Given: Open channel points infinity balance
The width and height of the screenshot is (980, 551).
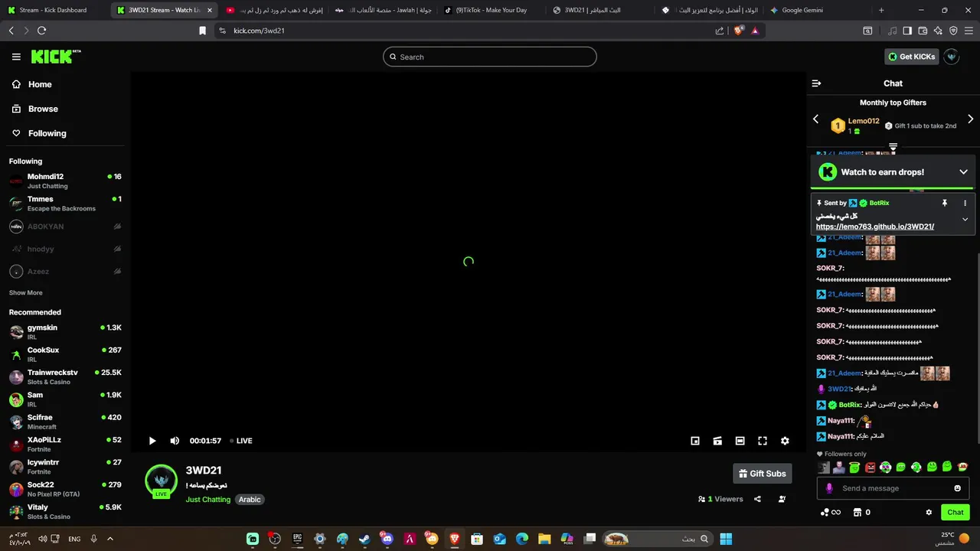Looking at the screenshot, I should tap(831, 513).
